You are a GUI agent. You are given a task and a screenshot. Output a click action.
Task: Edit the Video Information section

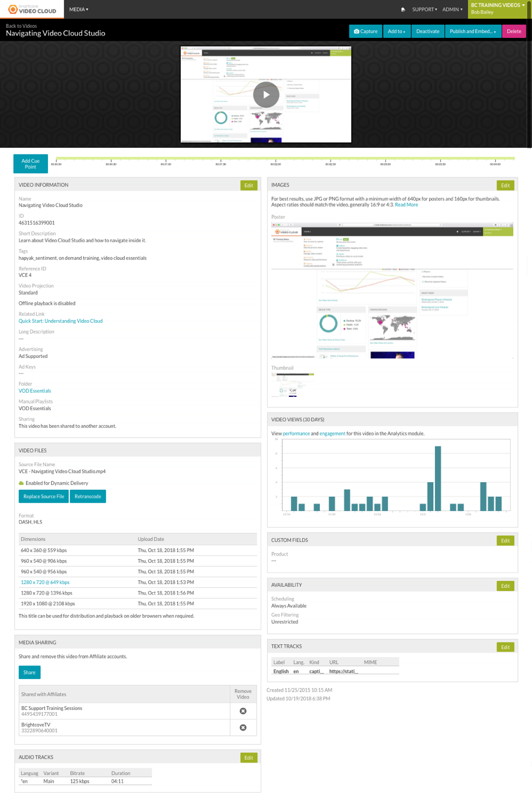click(x=248, y=185)
